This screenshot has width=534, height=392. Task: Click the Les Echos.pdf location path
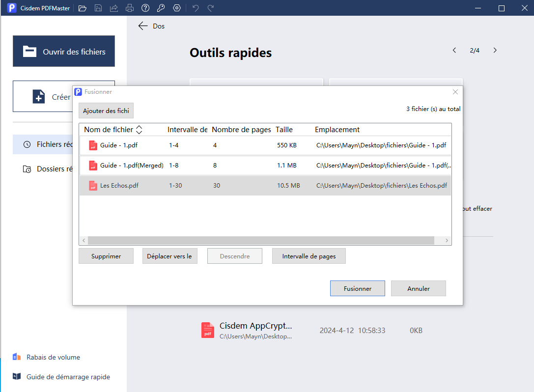click(x=381, y=185)
